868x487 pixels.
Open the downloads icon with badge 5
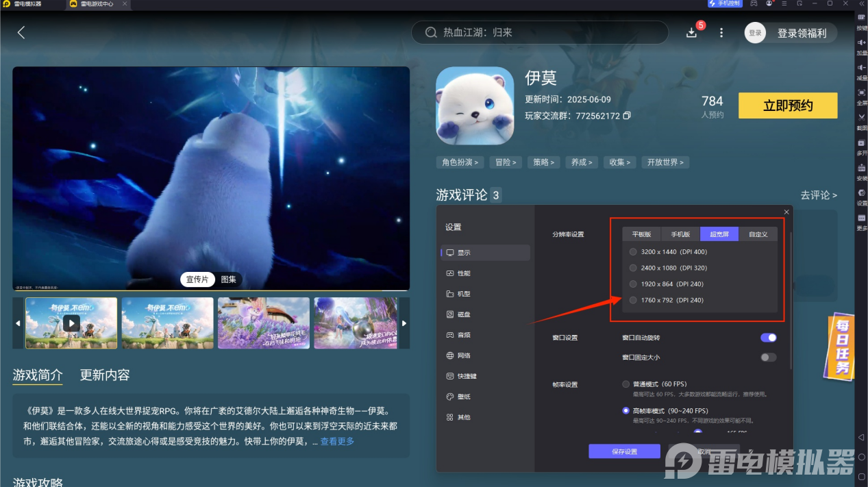pyautogui.click(x=692, y=32)
